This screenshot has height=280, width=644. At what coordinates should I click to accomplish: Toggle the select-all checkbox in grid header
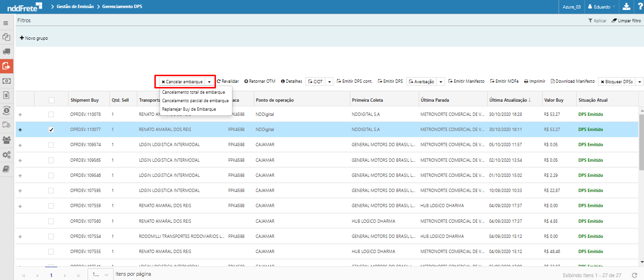[x=51, y=100]
